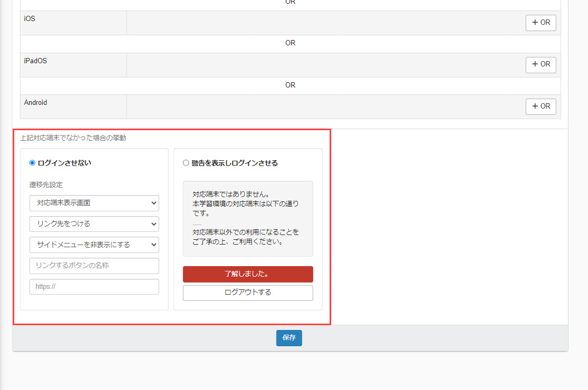
Task: Click the iOS row label
Action: (29, 18)
